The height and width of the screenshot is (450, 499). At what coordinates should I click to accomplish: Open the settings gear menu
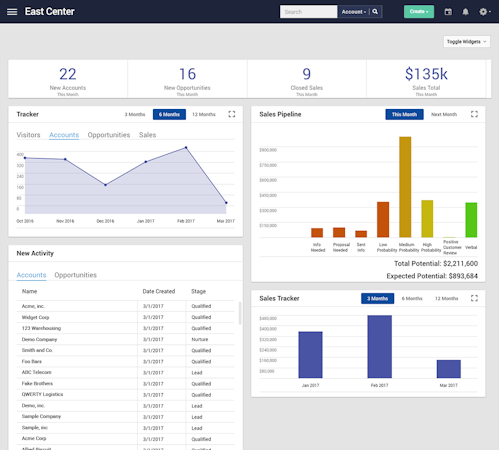coord(485,12)
